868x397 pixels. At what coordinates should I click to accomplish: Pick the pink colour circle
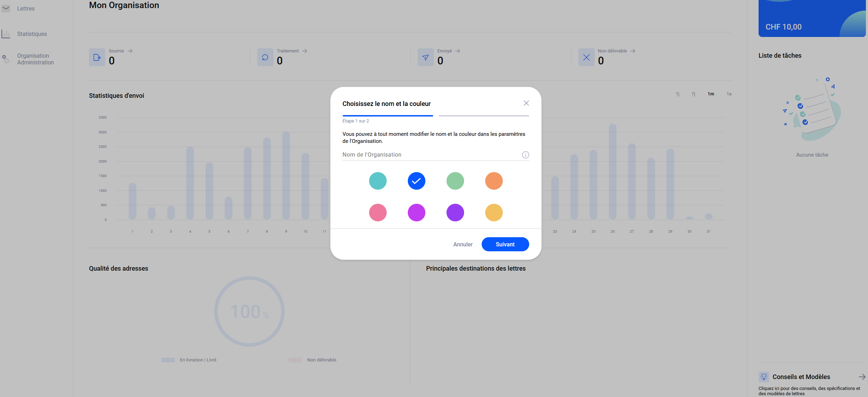[378, 213]
